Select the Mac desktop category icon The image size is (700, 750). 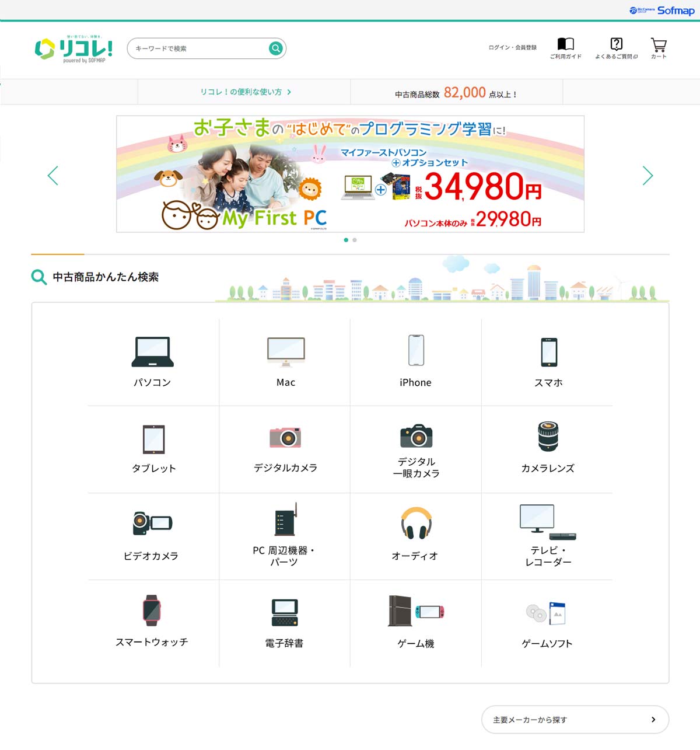[x=286, y=351]
